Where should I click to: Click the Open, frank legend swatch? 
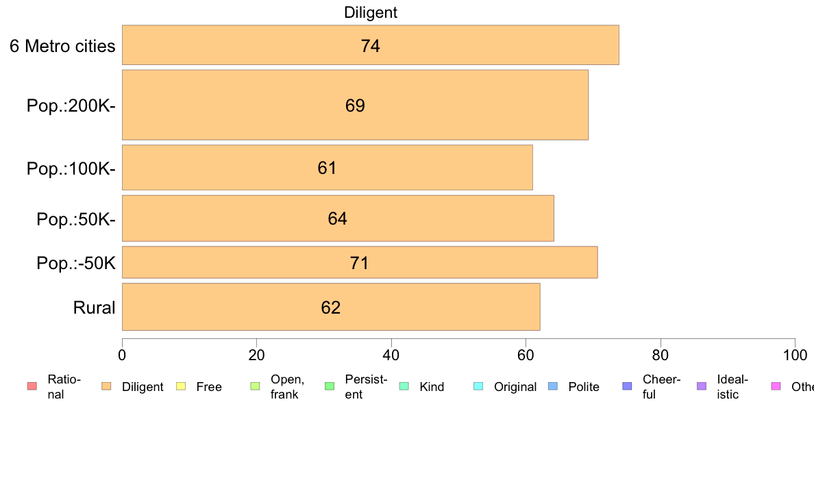click(x=255, y=386)
